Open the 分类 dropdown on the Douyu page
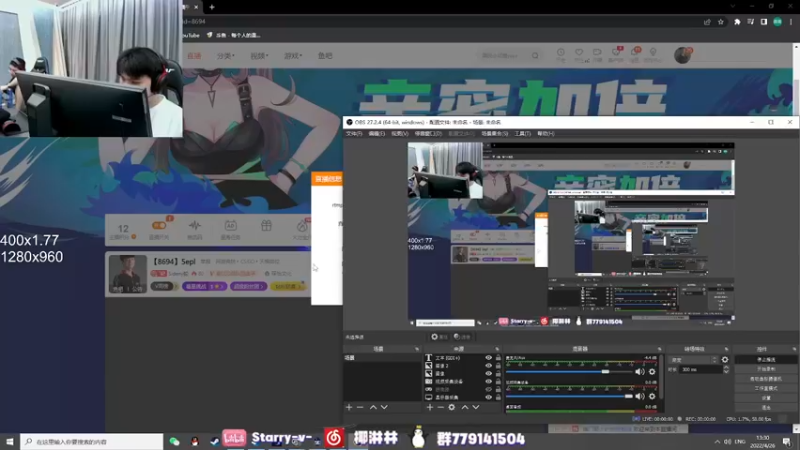Screen dimensions: 800x450 coord(226,56)
